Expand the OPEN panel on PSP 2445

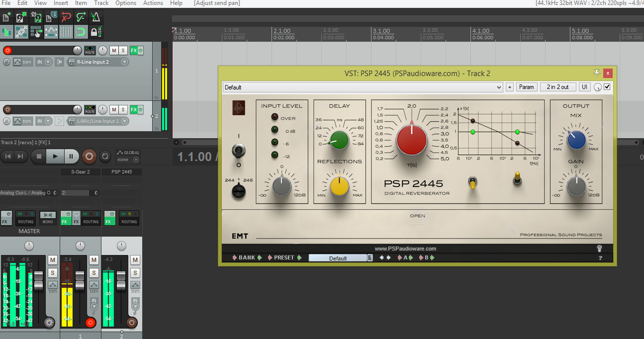(418, 216)
